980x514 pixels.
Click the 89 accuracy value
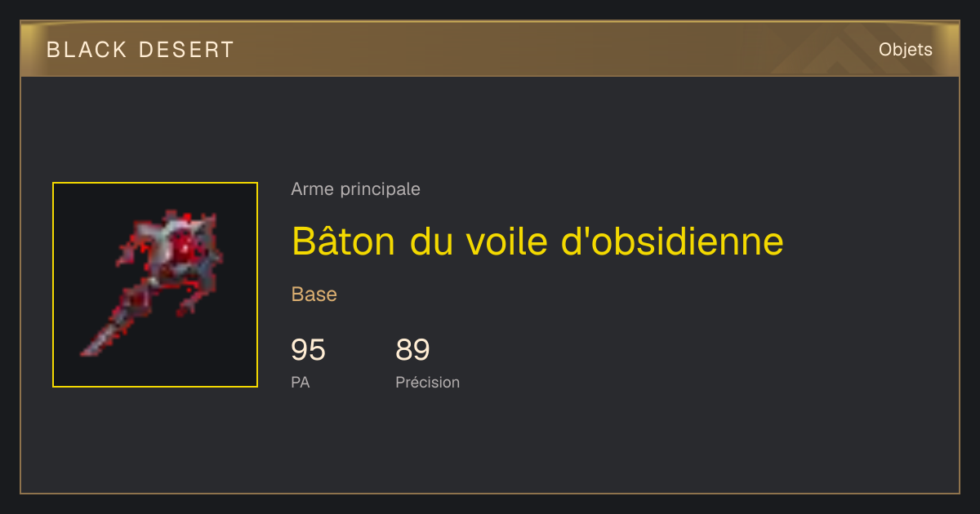(x=412, y=350)
